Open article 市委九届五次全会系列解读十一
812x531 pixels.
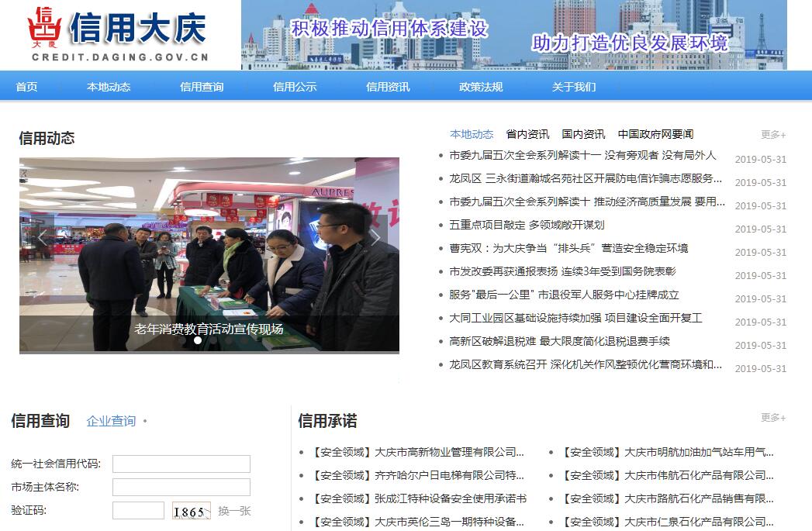582,155
